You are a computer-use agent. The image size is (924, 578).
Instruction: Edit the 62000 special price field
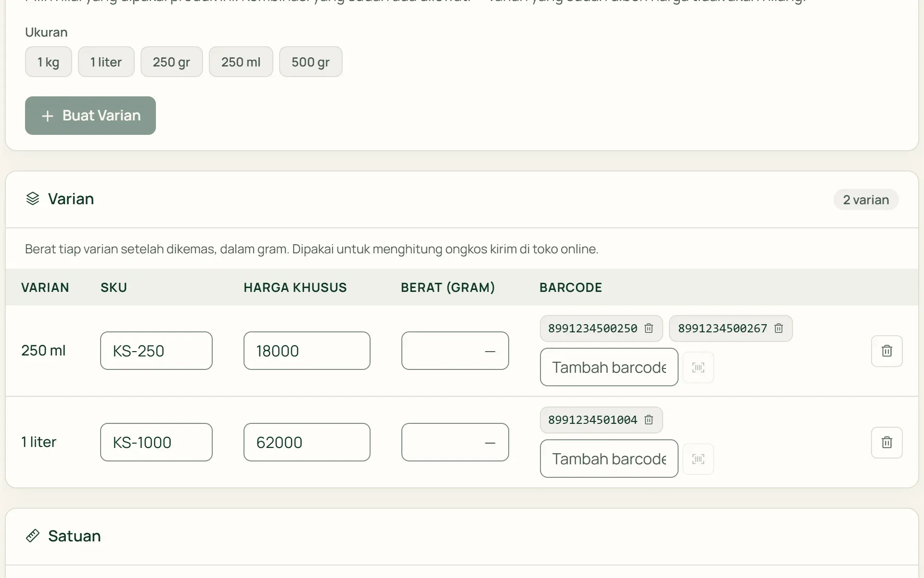pyautogui.click(x=307, y=442)
